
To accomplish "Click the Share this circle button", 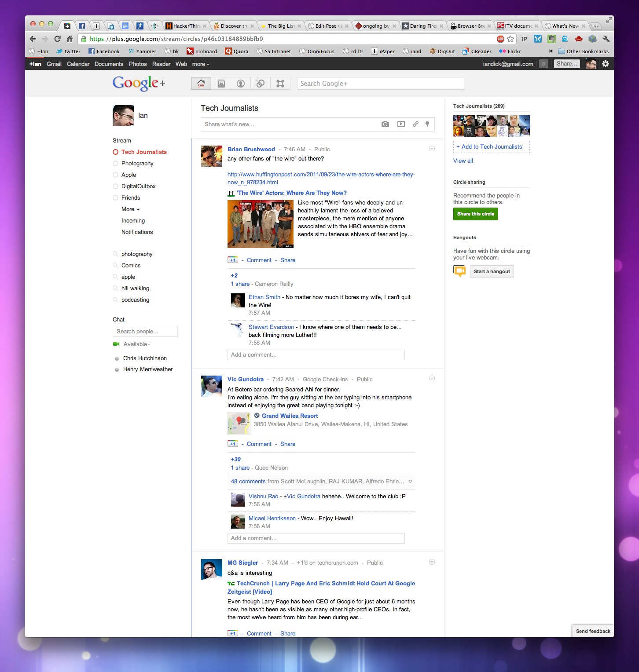I will pyautogui.click(x=476, y=214).
